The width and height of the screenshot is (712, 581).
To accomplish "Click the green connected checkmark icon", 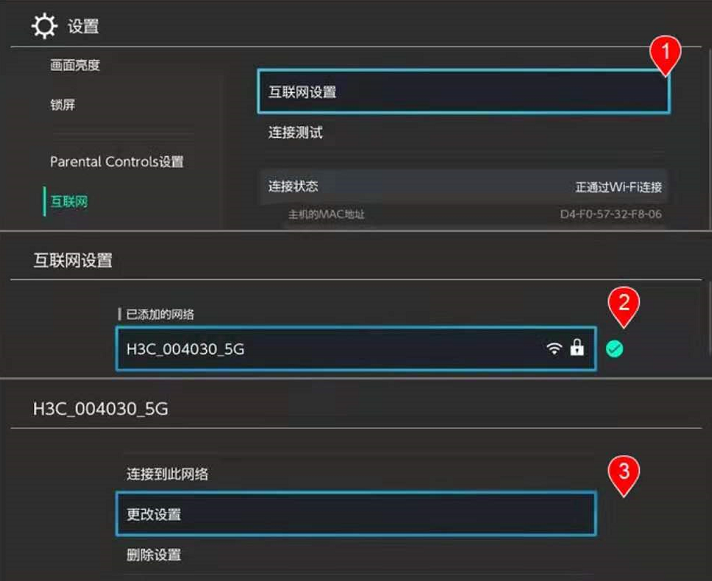I will 615,348.
